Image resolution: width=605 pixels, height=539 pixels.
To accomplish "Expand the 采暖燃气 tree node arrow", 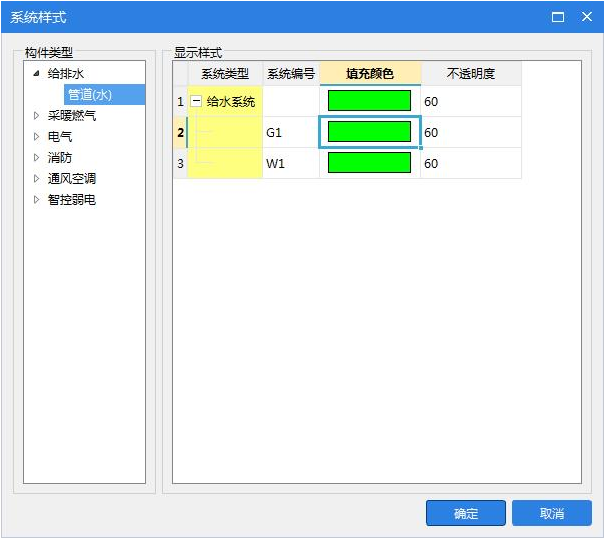I will [37, 116].
